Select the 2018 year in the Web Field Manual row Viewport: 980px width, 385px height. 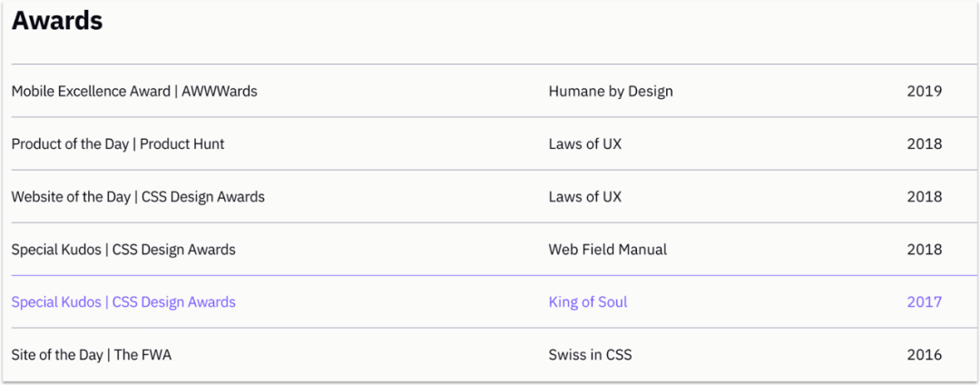[x=925, y=250]
